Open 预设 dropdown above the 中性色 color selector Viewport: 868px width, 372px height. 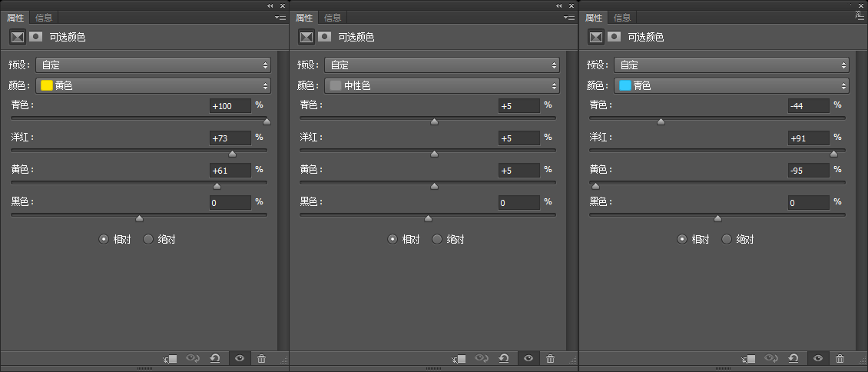[442, 65]
